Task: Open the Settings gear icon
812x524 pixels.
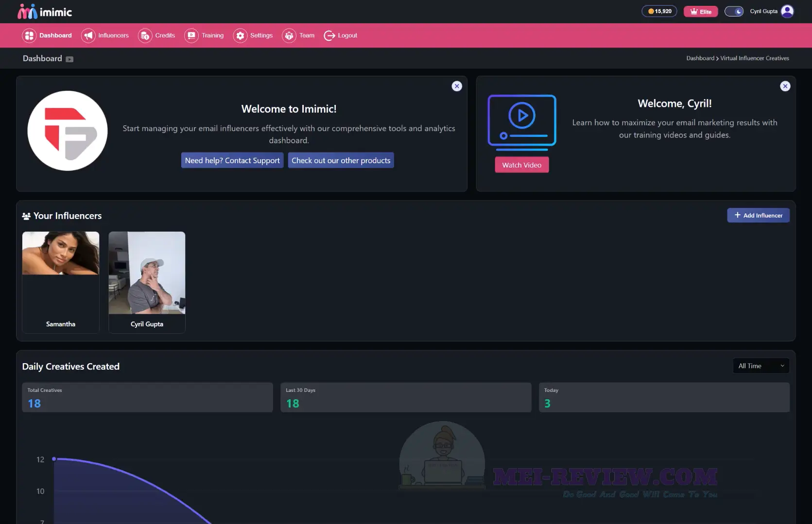Action: click(240, 35)
